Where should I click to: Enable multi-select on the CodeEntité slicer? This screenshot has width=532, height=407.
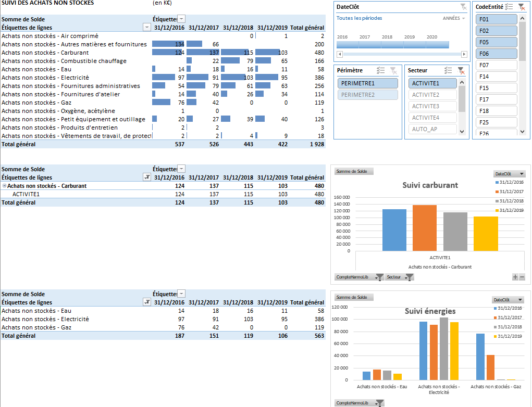point(509,7)
